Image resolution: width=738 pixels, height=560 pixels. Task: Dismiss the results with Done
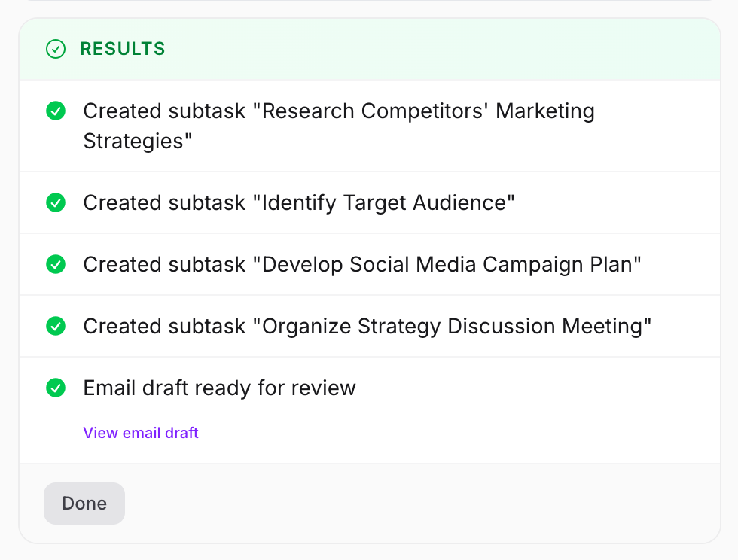tap(84, 503)
